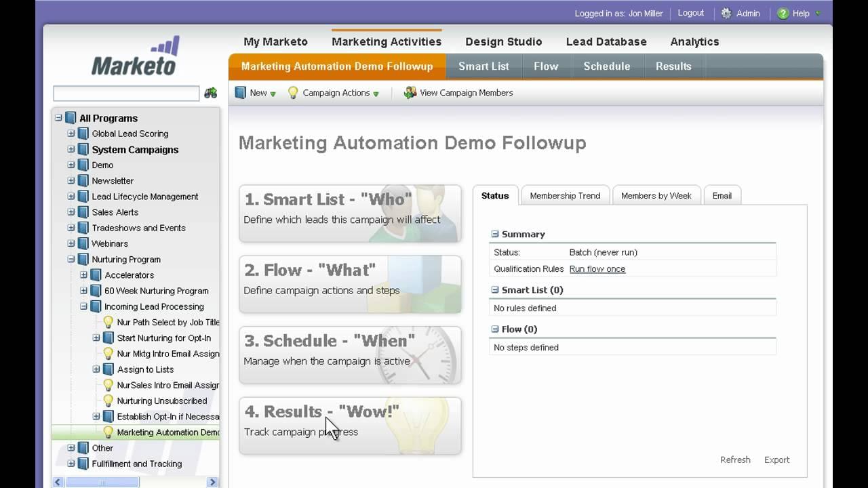Open the Design Studio tab
Screen dimensions: 868x488
(504, 41)
